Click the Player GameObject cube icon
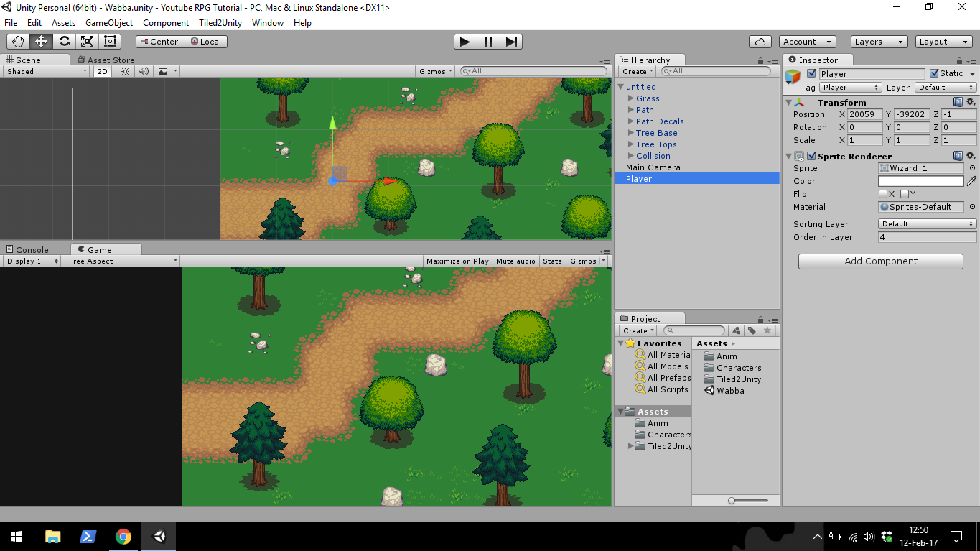This screenshot has width=980, height=551. point(793,78)
